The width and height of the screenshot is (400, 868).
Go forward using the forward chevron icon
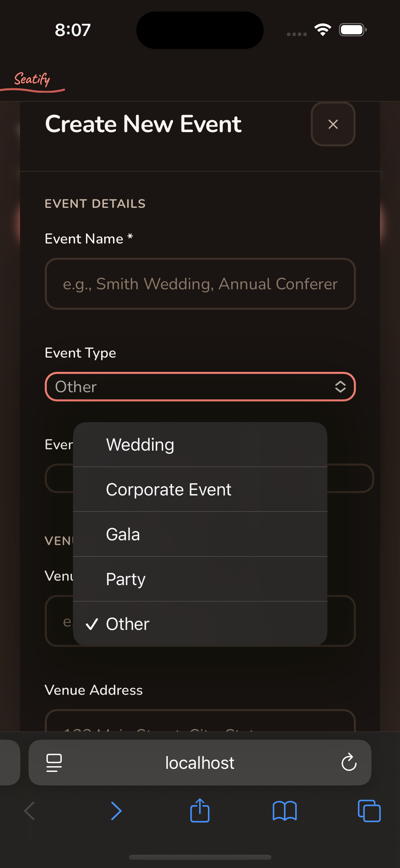coord(116,811)
